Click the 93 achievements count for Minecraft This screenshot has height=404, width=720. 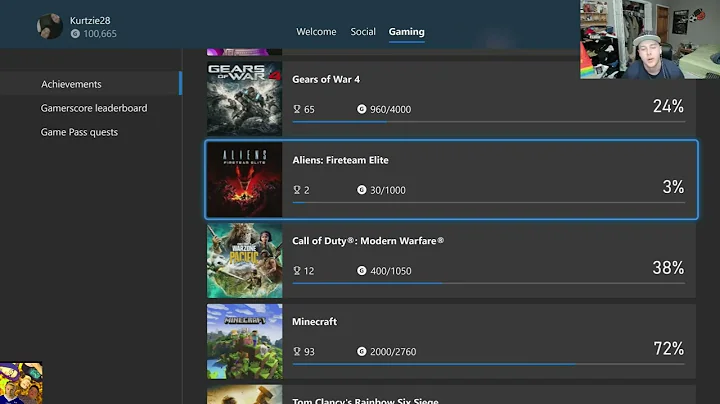click(x=309, y=352)
